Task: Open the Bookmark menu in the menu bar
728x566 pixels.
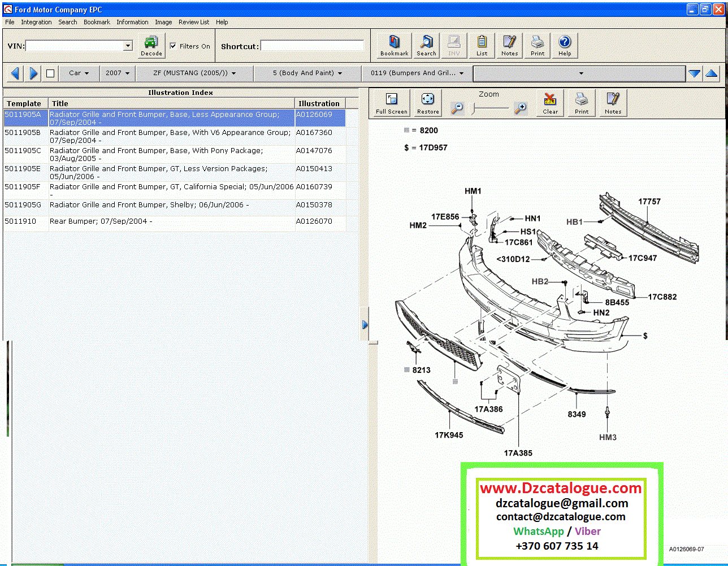Action: coord(97,22)
